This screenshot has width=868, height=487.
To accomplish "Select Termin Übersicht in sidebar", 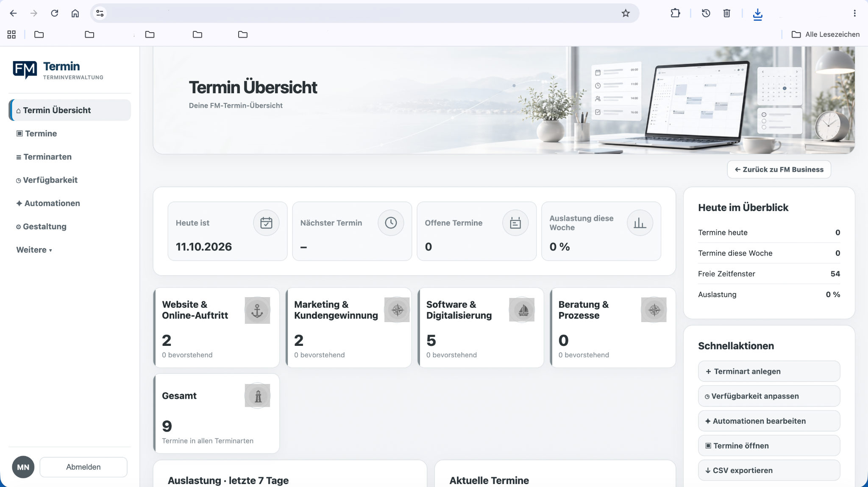I will (x=70, y=110).
